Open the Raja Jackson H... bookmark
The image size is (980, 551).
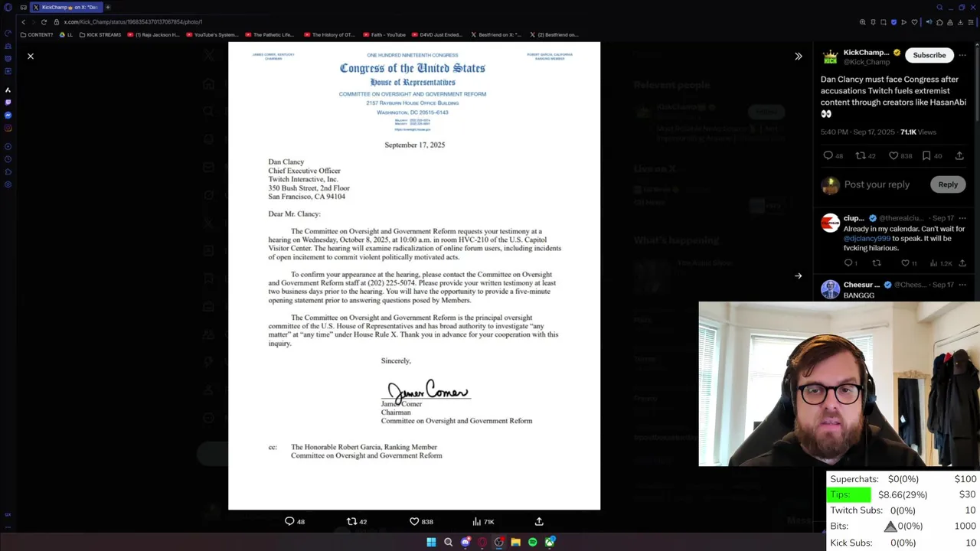pyautogui.click(x=153, y=34)
